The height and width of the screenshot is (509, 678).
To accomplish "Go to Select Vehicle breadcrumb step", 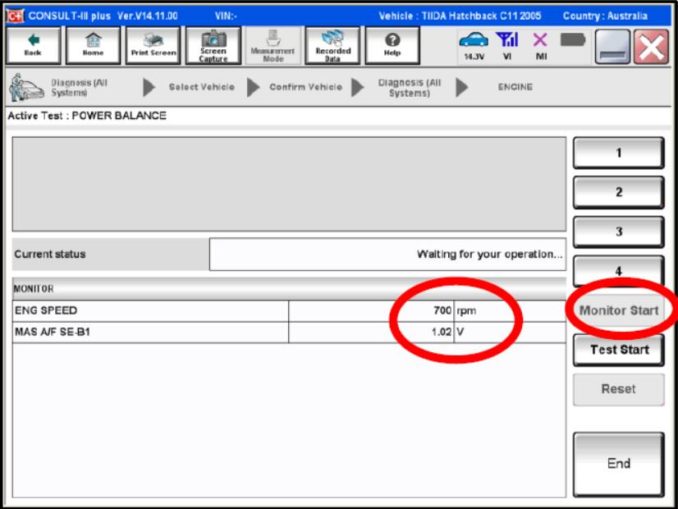I will point(201,87).
